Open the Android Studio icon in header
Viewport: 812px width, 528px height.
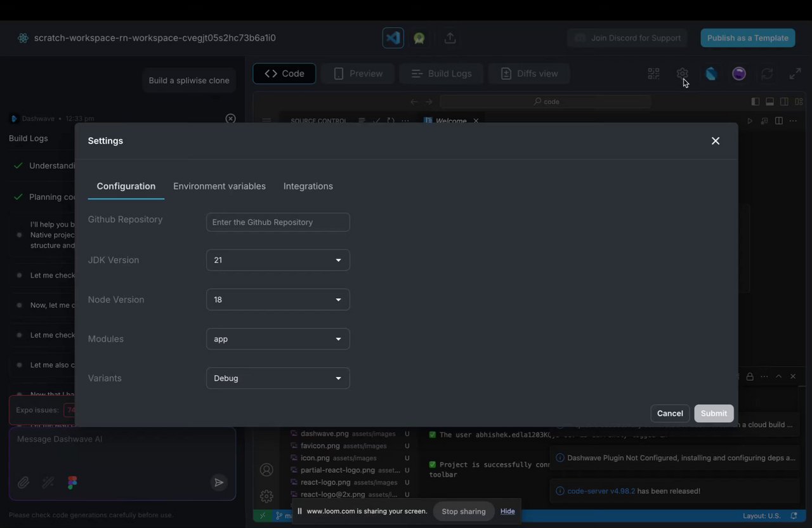coord(419,38)
